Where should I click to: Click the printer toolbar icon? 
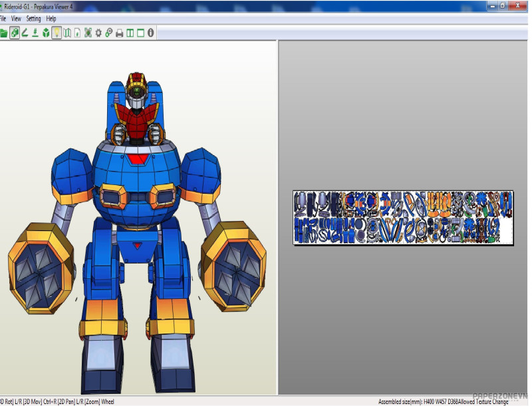[120, 33]
